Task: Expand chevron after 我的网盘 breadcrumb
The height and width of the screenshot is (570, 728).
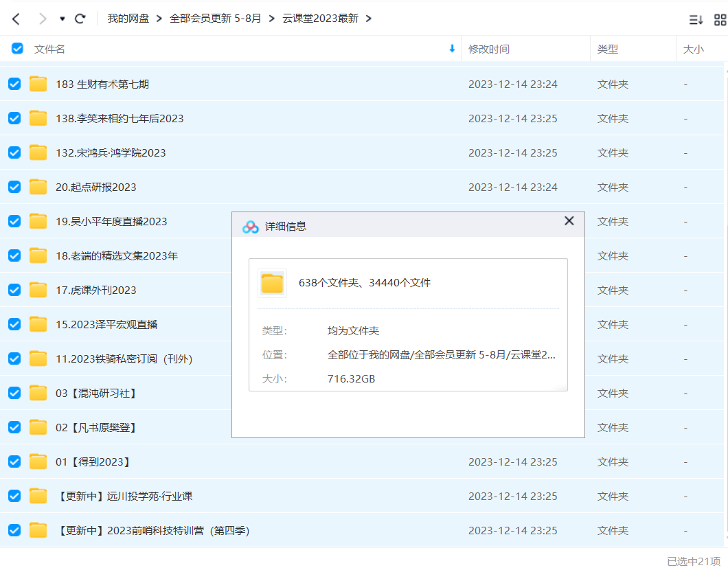Action: click(159, 19)
